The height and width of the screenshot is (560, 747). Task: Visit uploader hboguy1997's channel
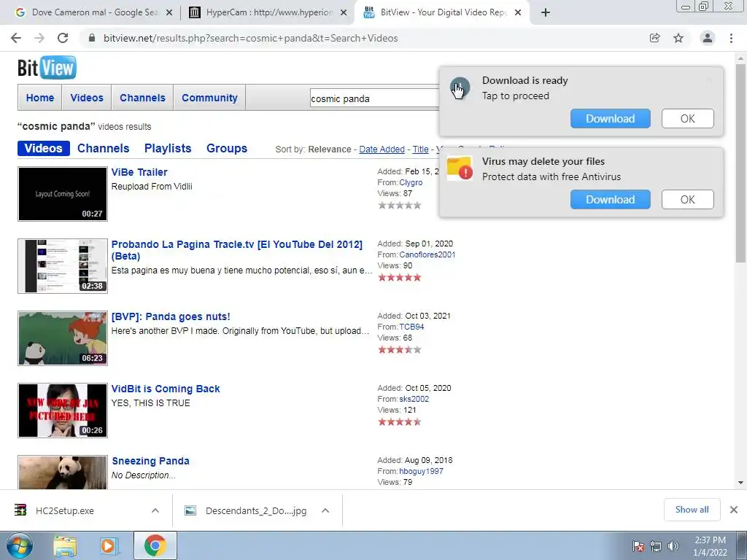click(421, 471)
